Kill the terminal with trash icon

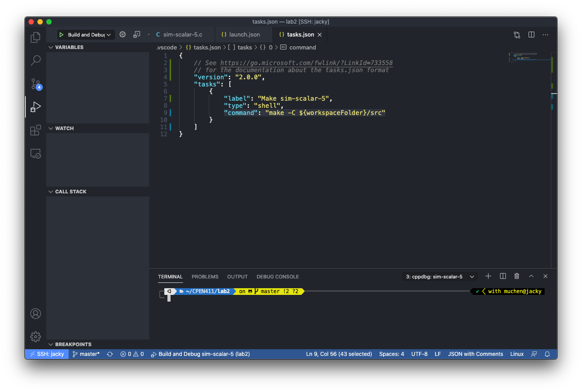[x=517, y=276]
